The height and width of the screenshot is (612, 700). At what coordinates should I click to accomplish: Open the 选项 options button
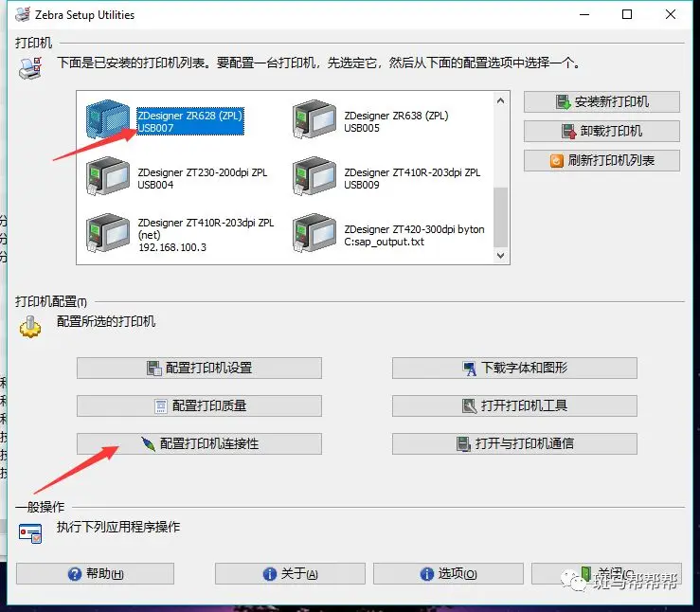(x=447, y=573)
